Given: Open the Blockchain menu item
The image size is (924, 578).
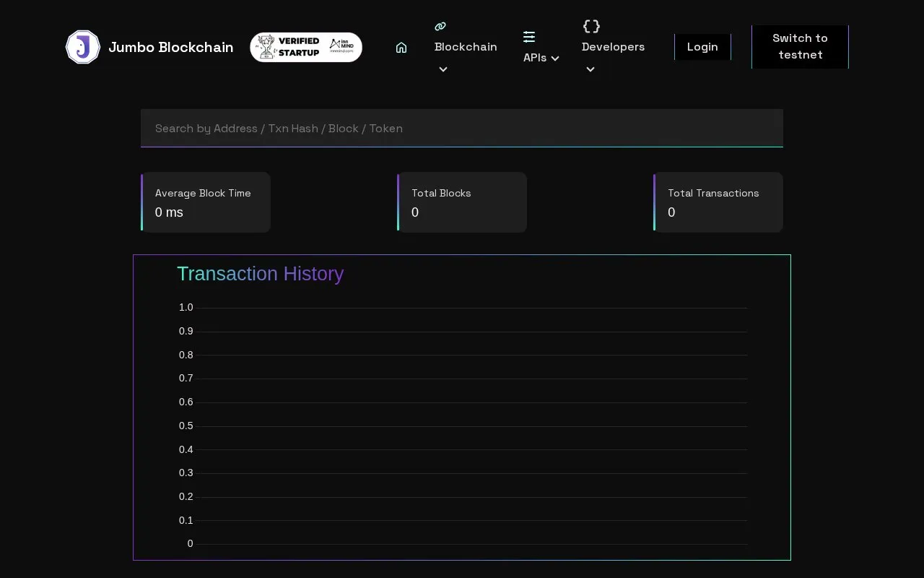Looking at the screenshot, I should [x=466, y=47].
